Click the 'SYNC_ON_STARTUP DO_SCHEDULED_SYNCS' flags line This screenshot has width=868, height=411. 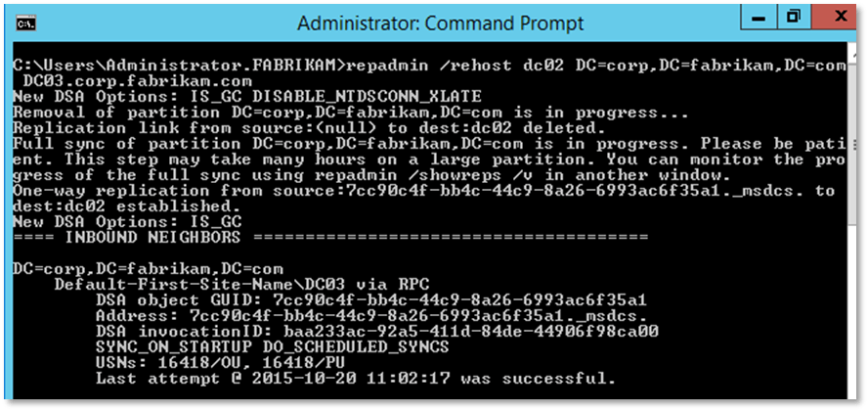point(273,345)
